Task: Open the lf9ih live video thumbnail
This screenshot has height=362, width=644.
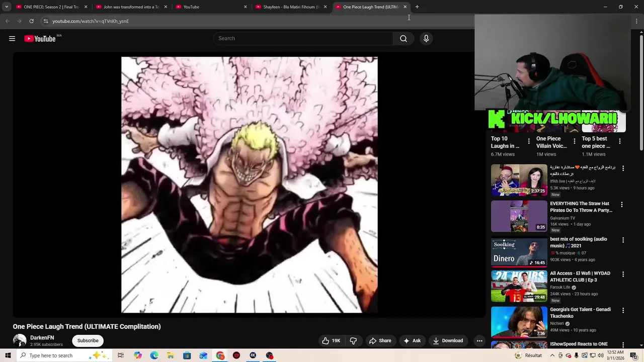Action: 519,180
